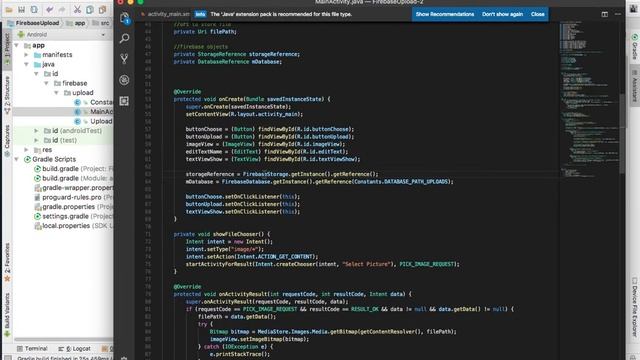Click Android Studio paste toolbar icon
Viewport: 640px width, 360px height.
[x=102, y=9]
